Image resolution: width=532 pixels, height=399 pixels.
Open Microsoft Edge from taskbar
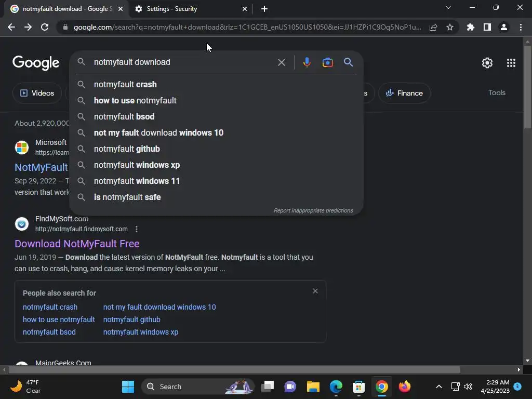point(336,387)
